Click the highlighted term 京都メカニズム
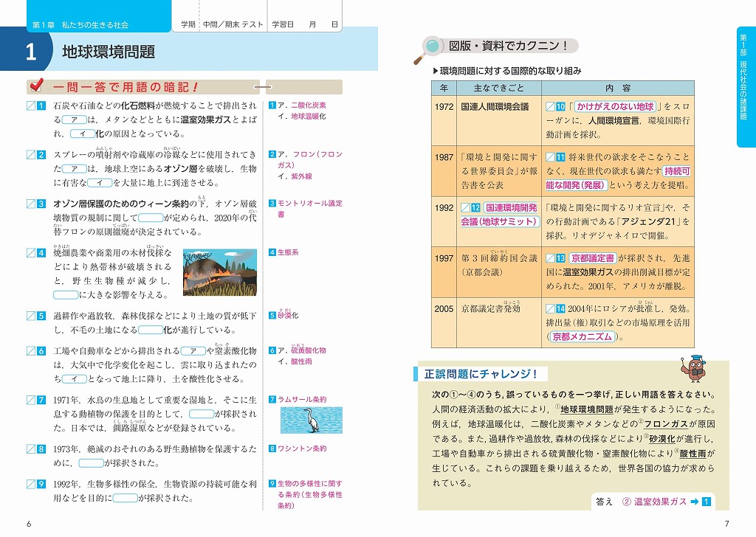756x537 pixels. tap(581, 336)
